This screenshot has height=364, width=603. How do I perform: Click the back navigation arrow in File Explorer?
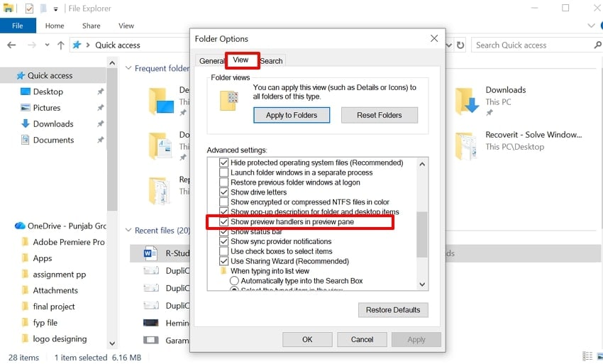coord(11,45)
